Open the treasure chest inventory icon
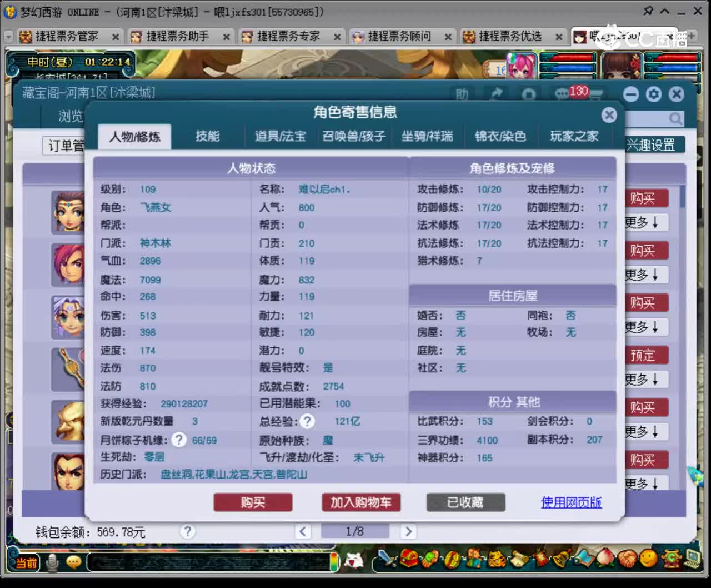The height and width of the screenshot is (588, 711). pos(410,558)
